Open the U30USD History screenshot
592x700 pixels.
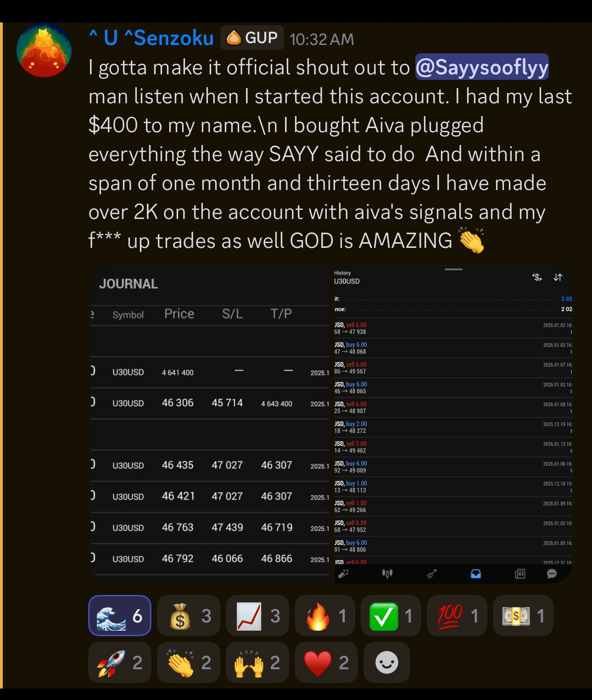point(453,424)
